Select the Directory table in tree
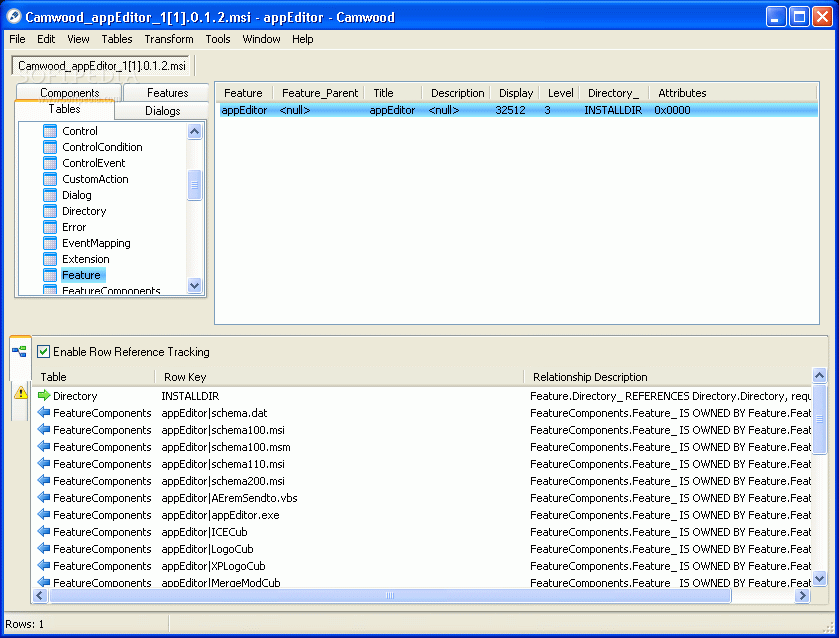The image size is (839, 638). [84, 211]
